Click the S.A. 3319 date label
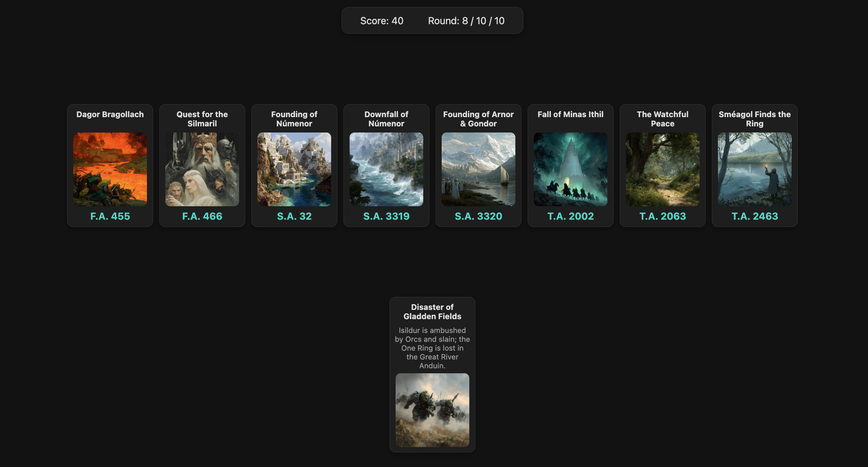The width and height of the screenshot is (868, 467). click(386, 216)
